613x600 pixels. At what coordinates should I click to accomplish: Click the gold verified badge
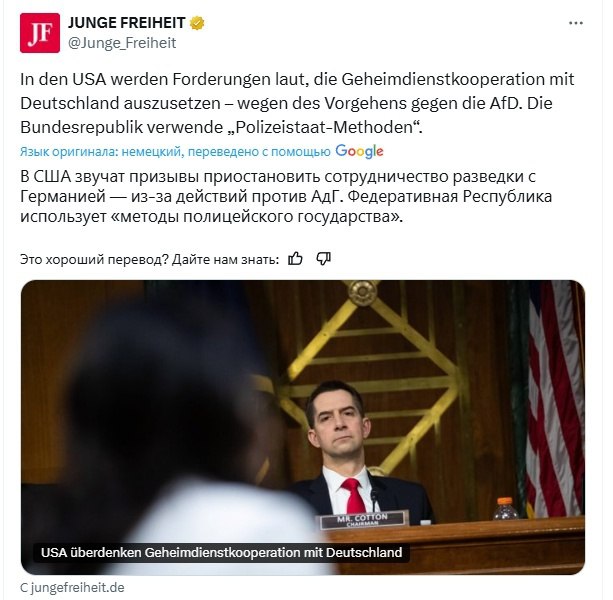[x=197, y=23]
